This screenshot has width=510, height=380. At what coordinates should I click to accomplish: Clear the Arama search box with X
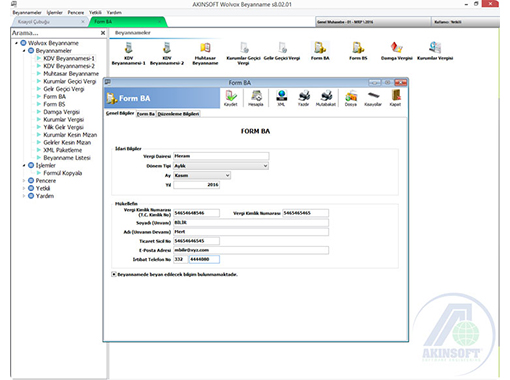[103, 33]
